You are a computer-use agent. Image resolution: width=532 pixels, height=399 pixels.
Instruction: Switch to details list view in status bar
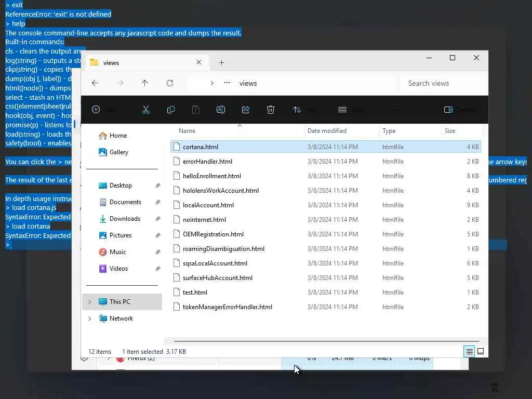click(469, 352)
